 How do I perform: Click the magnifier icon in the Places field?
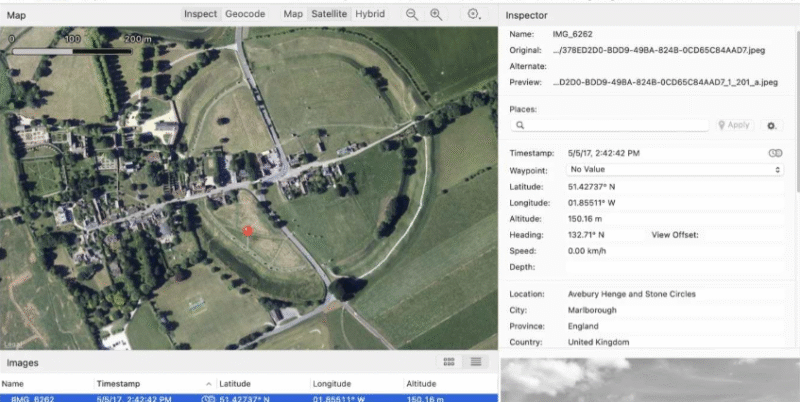pyautogui.click(x=520, y=125)
